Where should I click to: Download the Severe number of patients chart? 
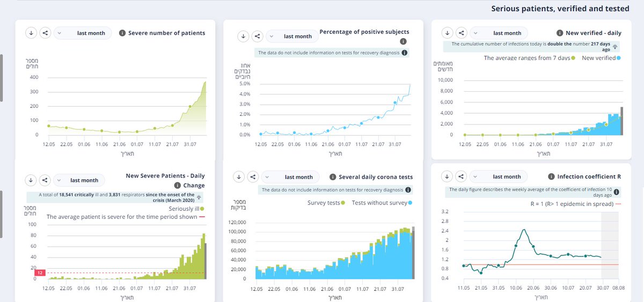click(31, 33)
